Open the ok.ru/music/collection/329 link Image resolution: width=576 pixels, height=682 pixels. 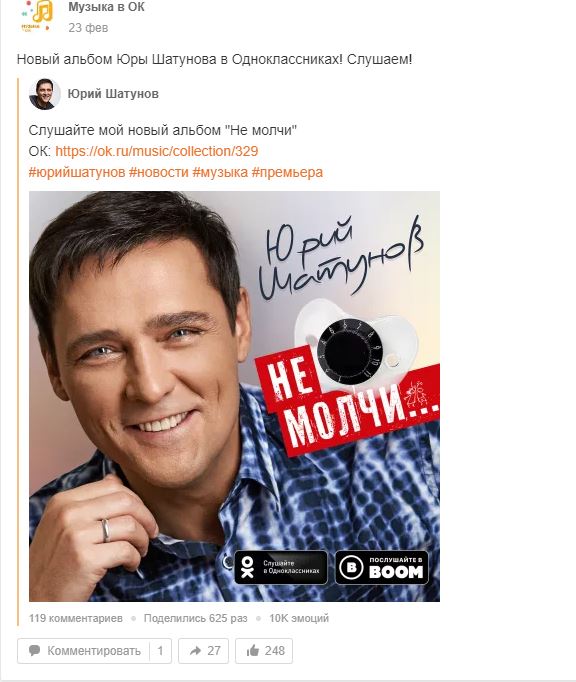pos(157,151)
